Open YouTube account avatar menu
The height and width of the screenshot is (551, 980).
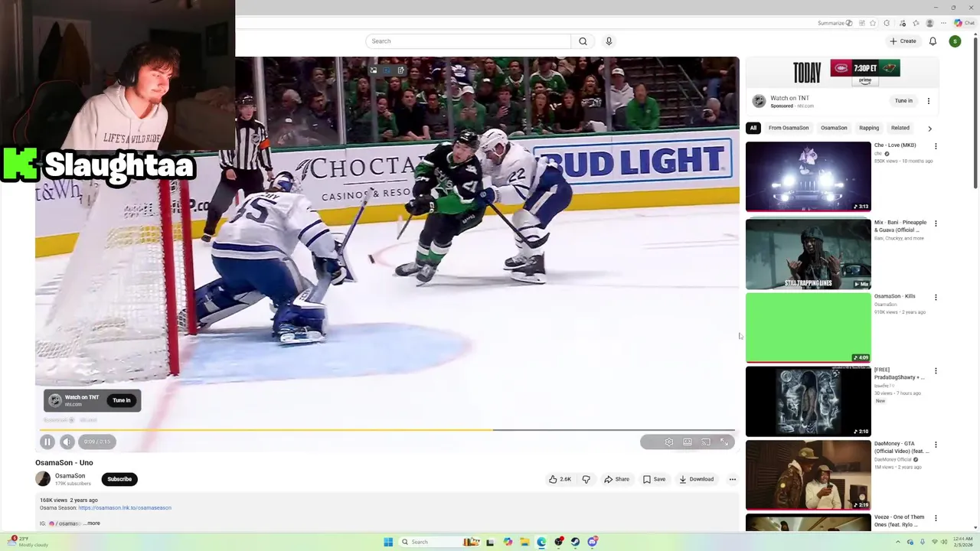click(x=955, y=41)
